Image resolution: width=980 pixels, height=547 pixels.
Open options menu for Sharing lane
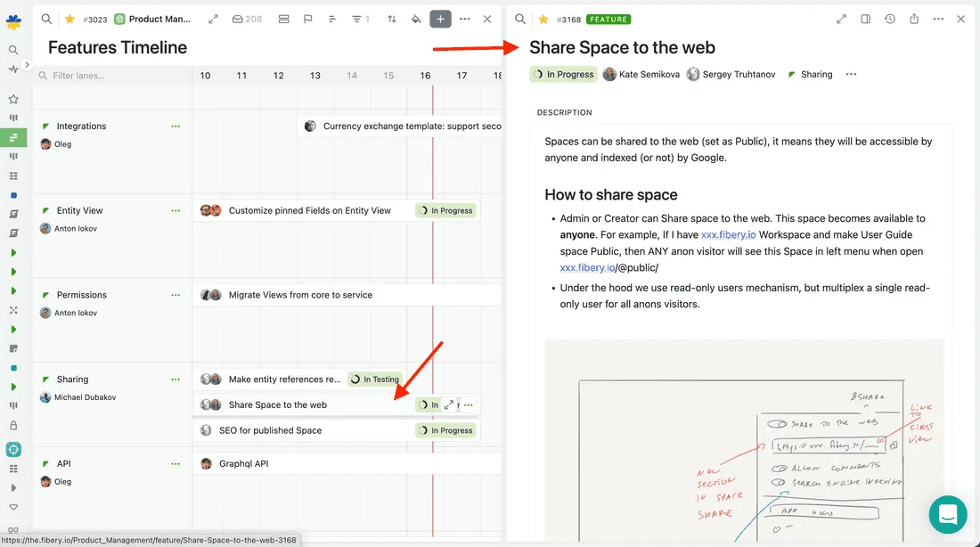pos(176,380)
